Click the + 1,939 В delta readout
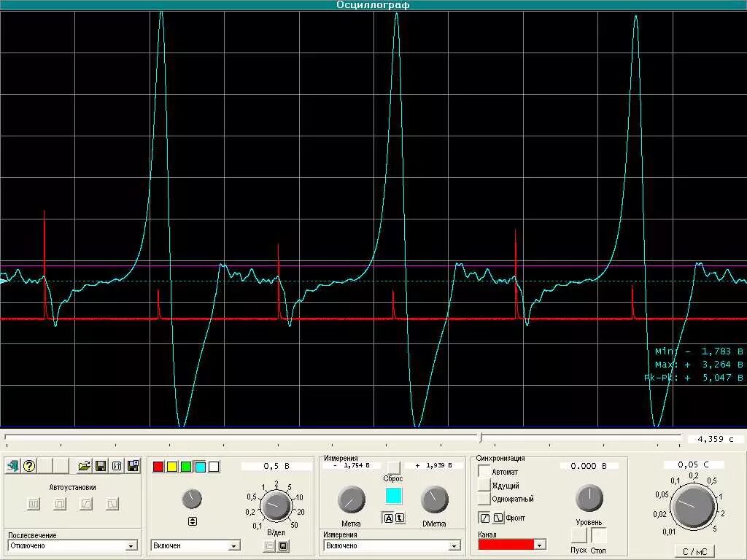The image size is (747, 560). point(434,465)
